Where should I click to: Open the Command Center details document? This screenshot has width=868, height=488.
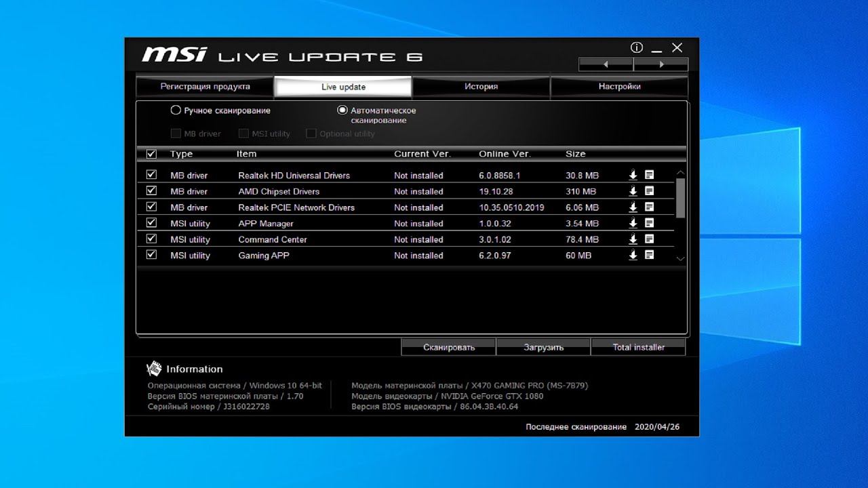click(x=649, y=239)
